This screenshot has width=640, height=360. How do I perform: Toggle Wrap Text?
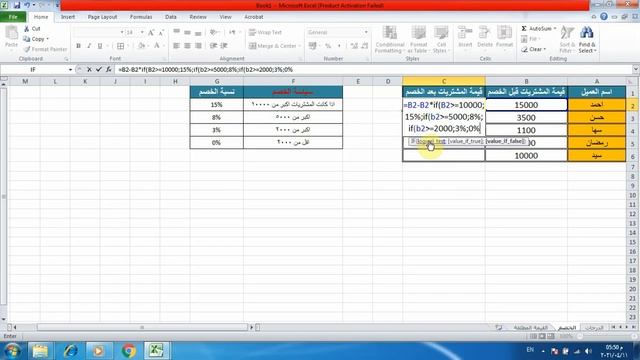(265, 32)
